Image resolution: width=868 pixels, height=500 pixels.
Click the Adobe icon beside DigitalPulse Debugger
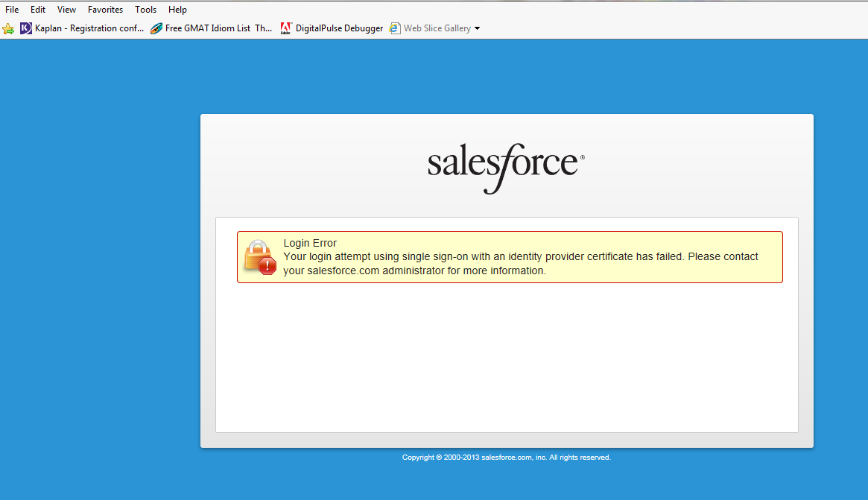pyautogui.click(x=285, y=28)
